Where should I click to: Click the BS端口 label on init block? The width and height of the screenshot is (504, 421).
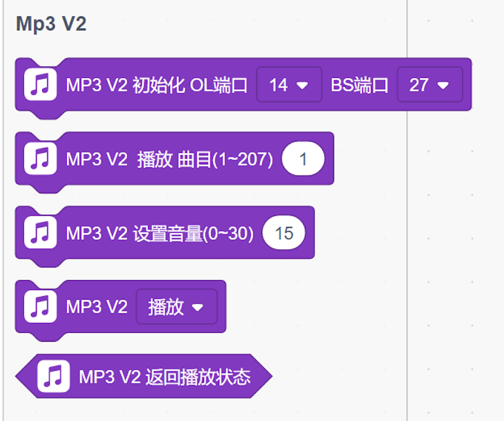point(360,85)
